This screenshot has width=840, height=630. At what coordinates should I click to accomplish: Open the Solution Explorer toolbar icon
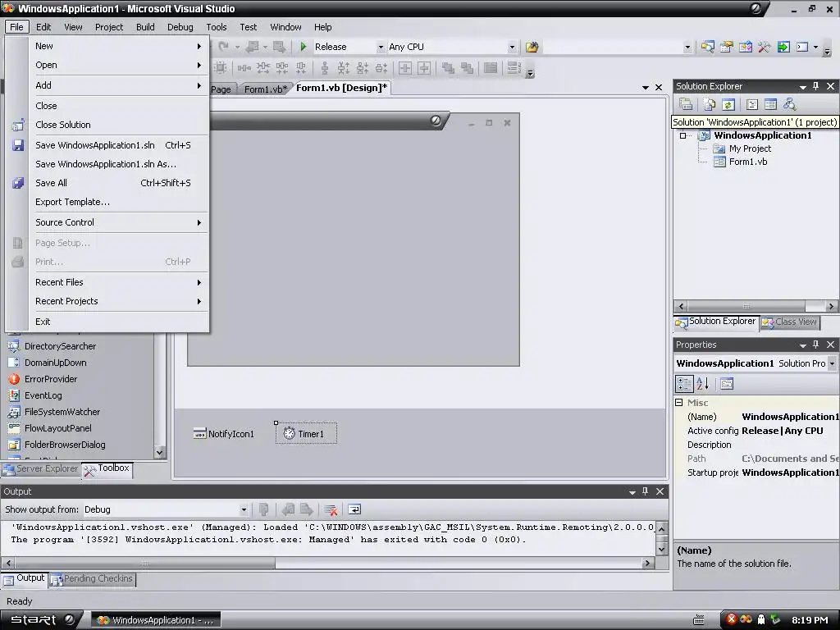pos(707,47)
